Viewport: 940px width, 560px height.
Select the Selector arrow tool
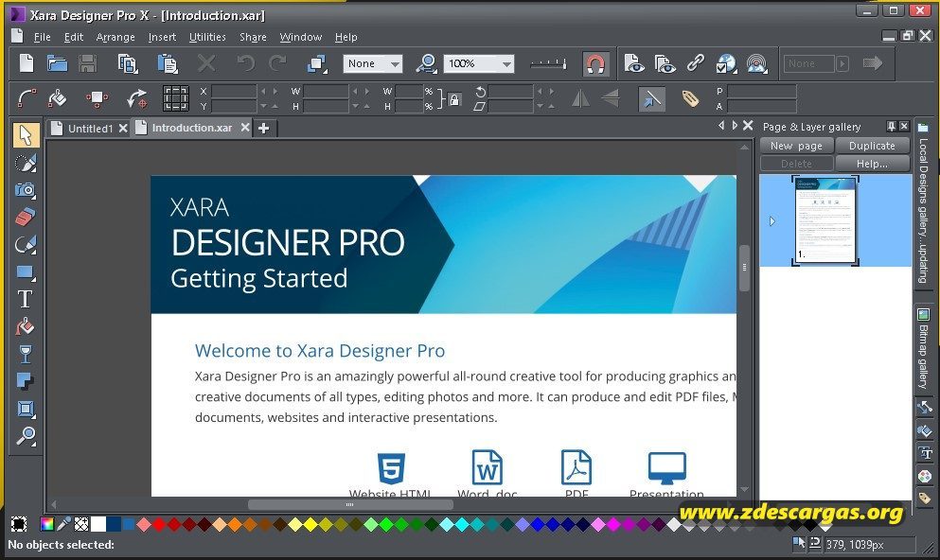pyautogui.click(x=26, y=134)
